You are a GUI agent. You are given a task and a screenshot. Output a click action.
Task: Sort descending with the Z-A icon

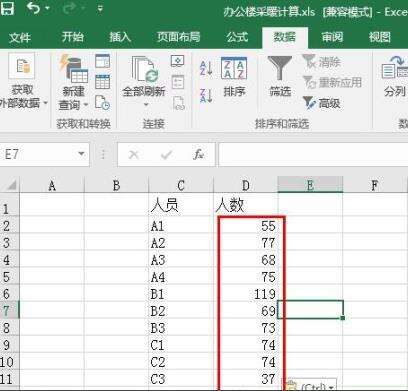coord(206,95)
